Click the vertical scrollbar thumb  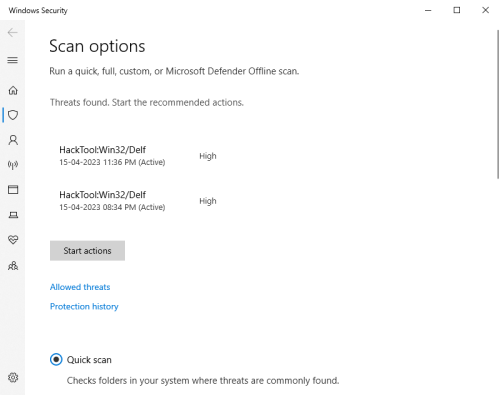point(498,104)
